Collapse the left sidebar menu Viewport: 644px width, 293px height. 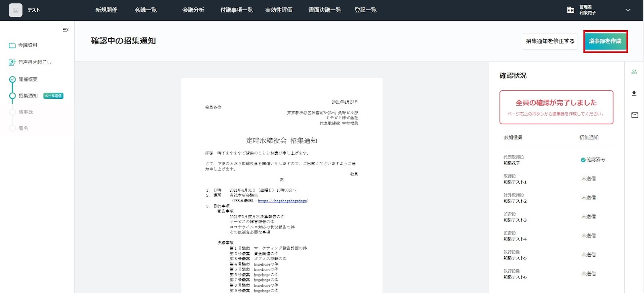click(x=66, y=30)
